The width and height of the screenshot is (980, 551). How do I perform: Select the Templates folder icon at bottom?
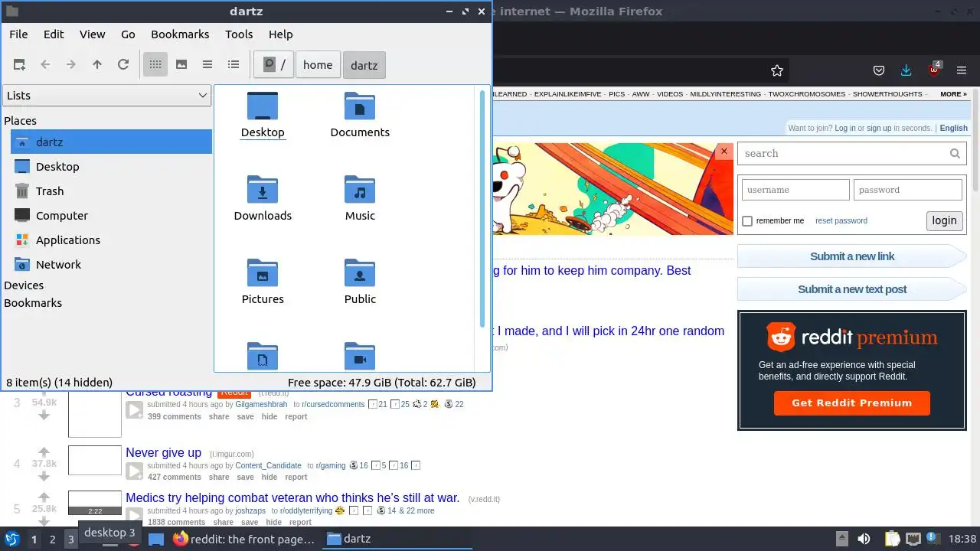point(263,357)
